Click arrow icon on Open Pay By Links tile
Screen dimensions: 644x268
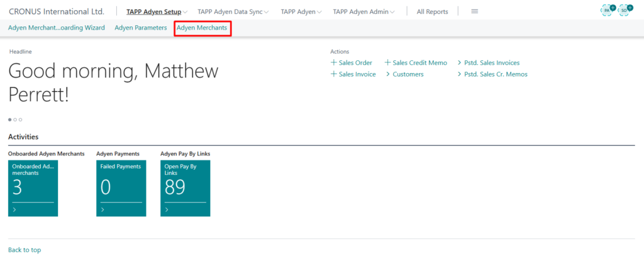(167, 209)
